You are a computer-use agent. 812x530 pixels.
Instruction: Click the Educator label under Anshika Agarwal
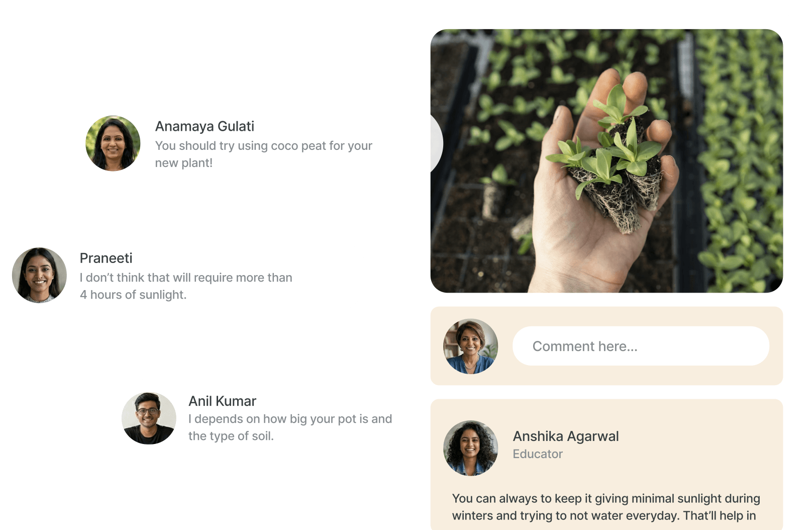click(x=538, y=454)
